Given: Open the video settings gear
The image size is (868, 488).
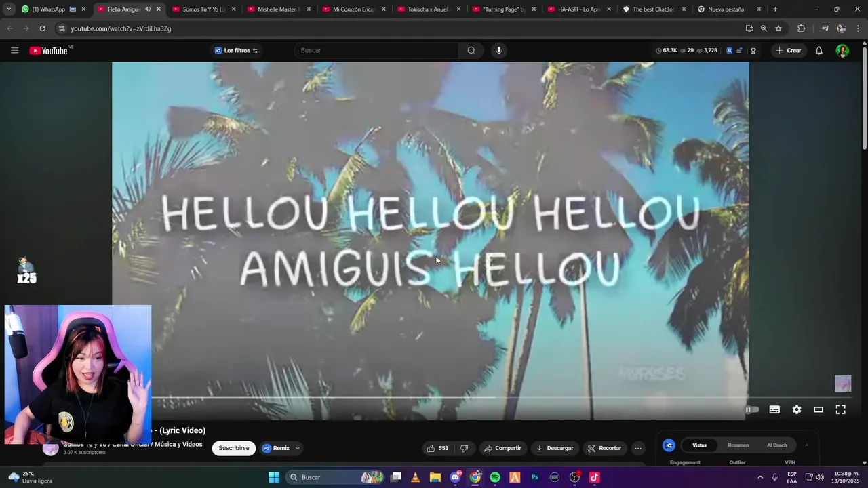Looking at the screenshot, I should (x=797, y=409).
